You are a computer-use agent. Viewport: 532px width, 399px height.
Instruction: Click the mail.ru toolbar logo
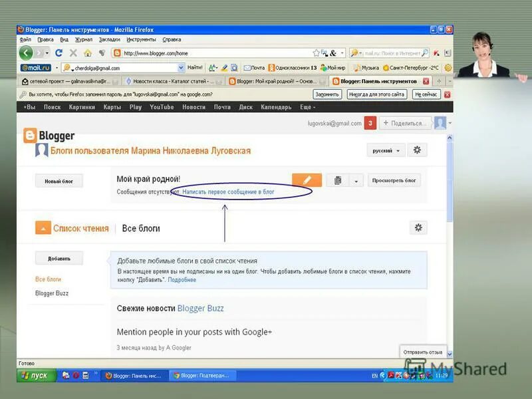click(x=36, y=68)
